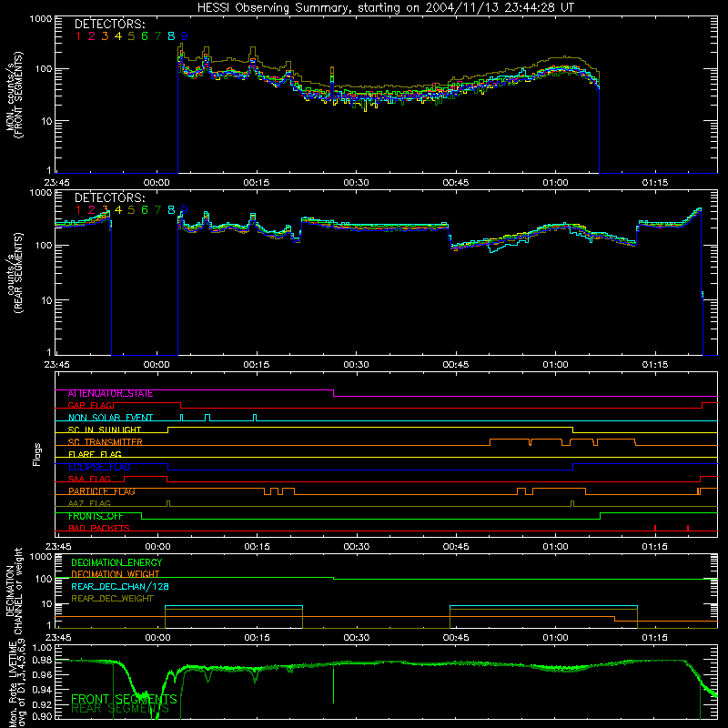Click the SC_TRANSMITTER flag label

pos(105,442)
